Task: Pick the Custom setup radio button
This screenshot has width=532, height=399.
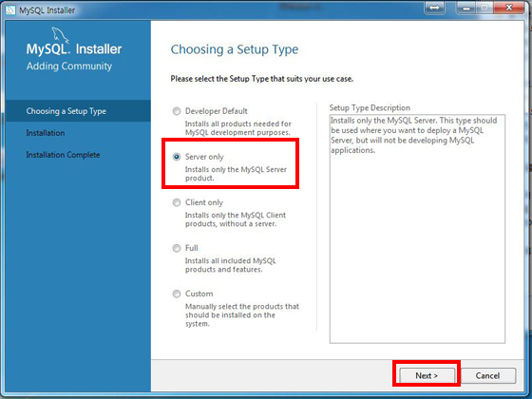Action: click(177, 294)
